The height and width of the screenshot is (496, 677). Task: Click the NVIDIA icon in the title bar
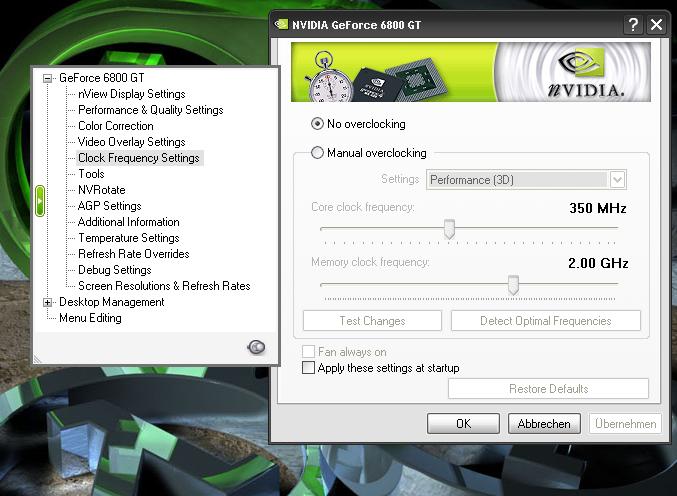(282, 24)
